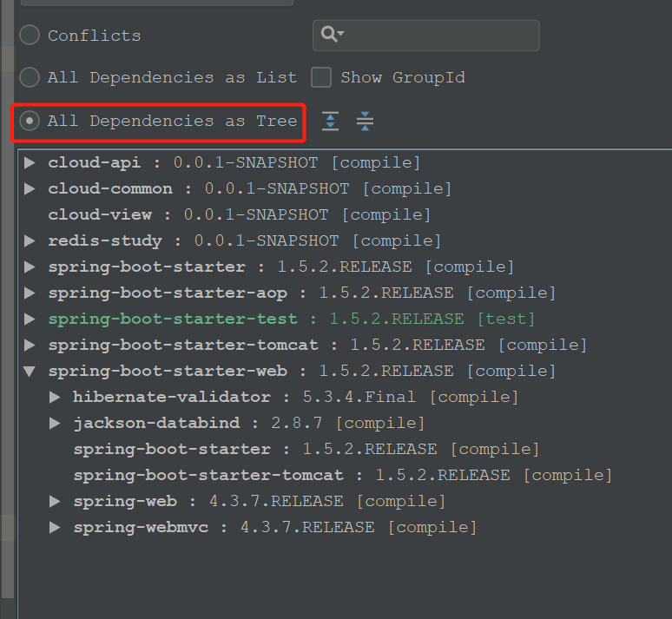Select nested spring-boot-starter under starter-web
This screenshot has width=672, height=619.
click(306, 449)
